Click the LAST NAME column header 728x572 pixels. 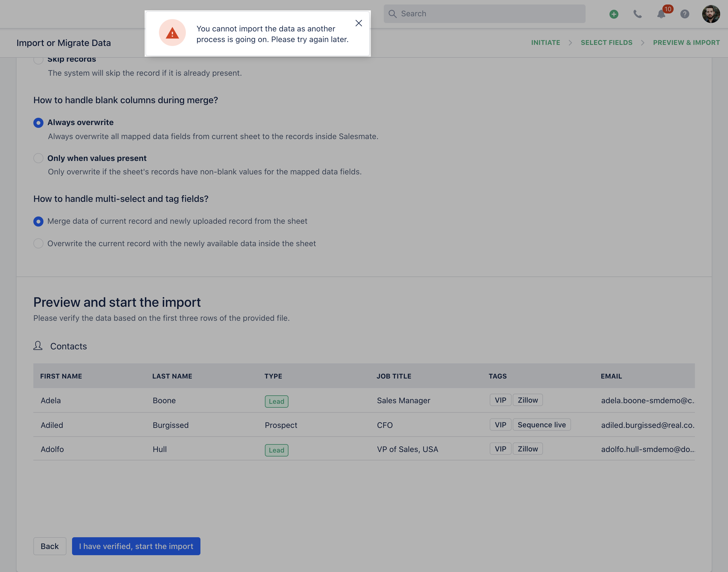172,376
